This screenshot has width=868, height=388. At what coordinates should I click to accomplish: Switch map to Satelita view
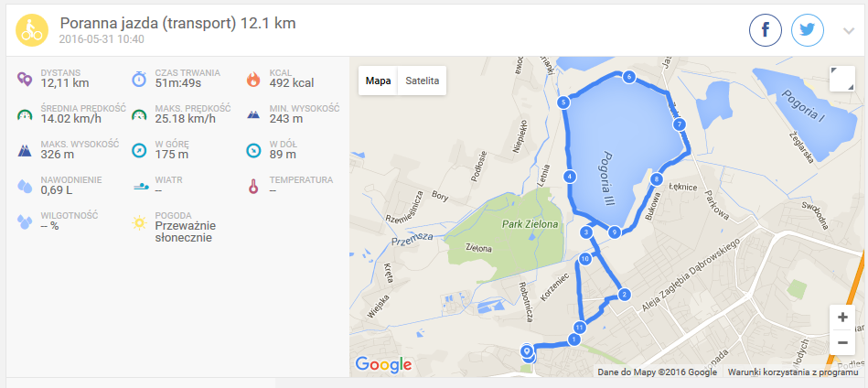click(423, 81)
